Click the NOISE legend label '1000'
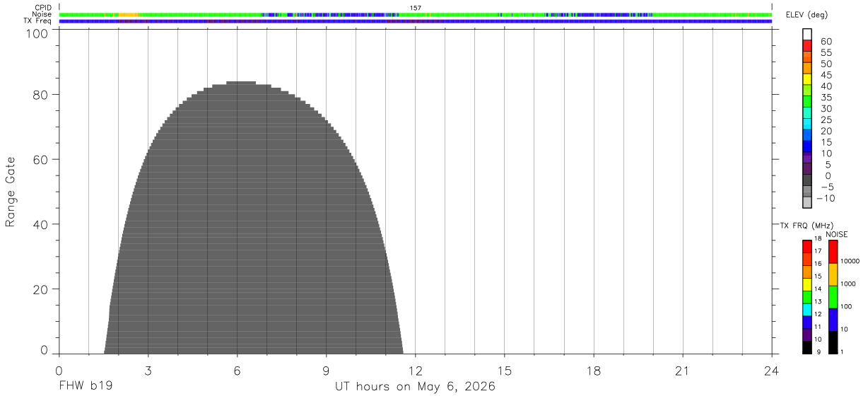 [x=847, y=284]
